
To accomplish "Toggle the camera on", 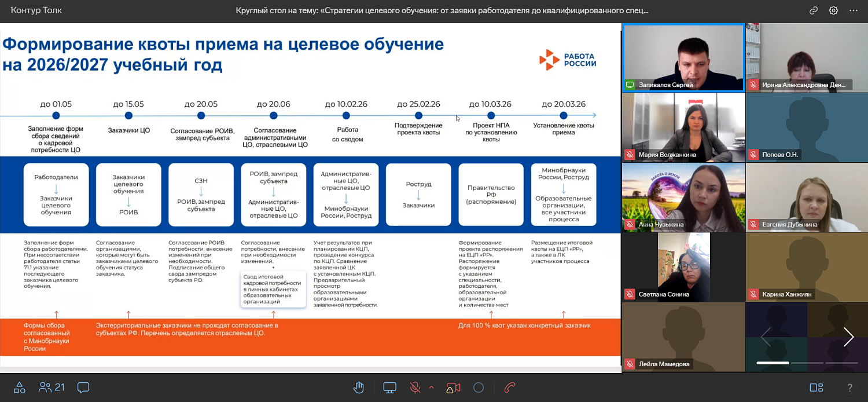I will (x=453, y=388).
